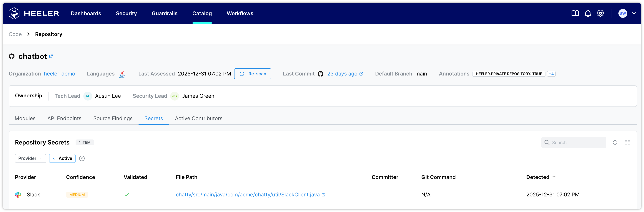Open table column layout icon

click(627, 142)
